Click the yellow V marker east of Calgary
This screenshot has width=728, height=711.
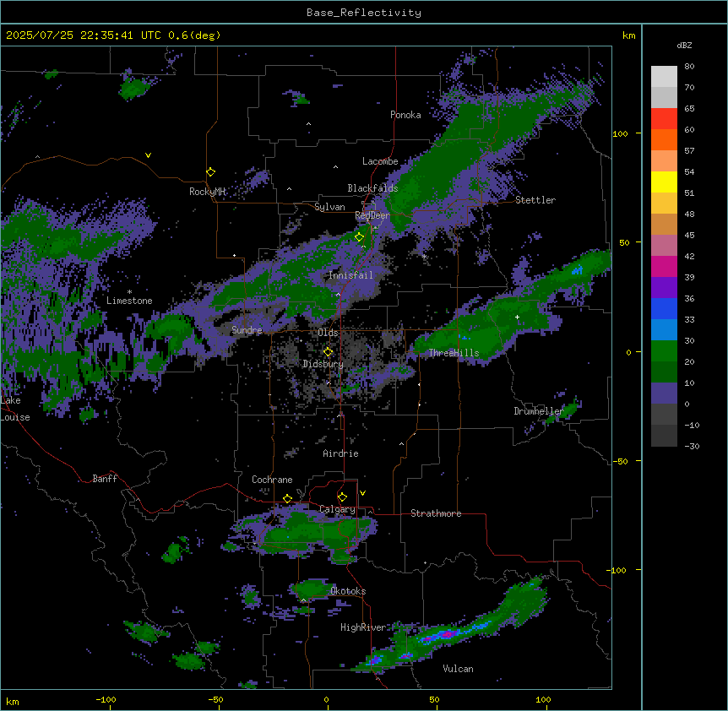(x=362, y=493)
